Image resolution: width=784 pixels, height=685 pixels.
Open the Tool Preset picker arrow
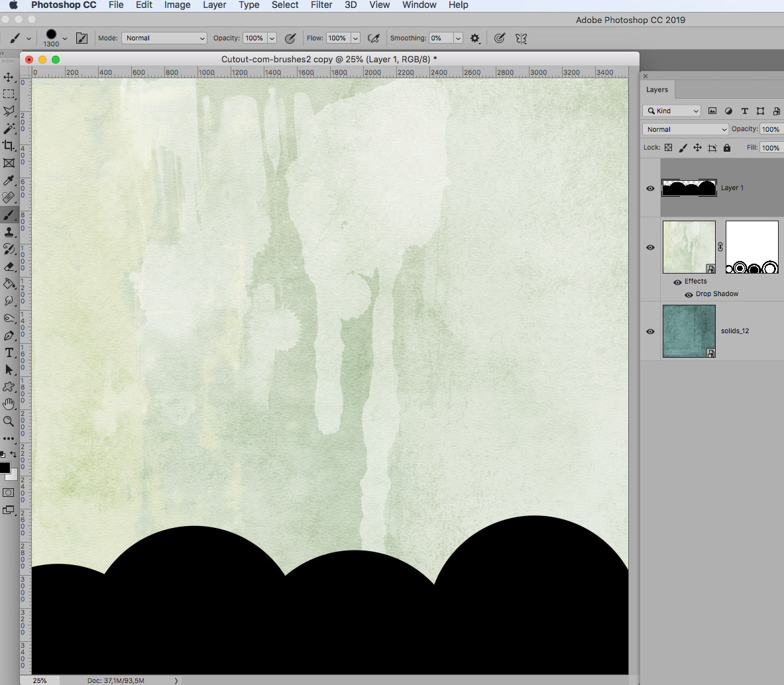[x=28, y=38]
